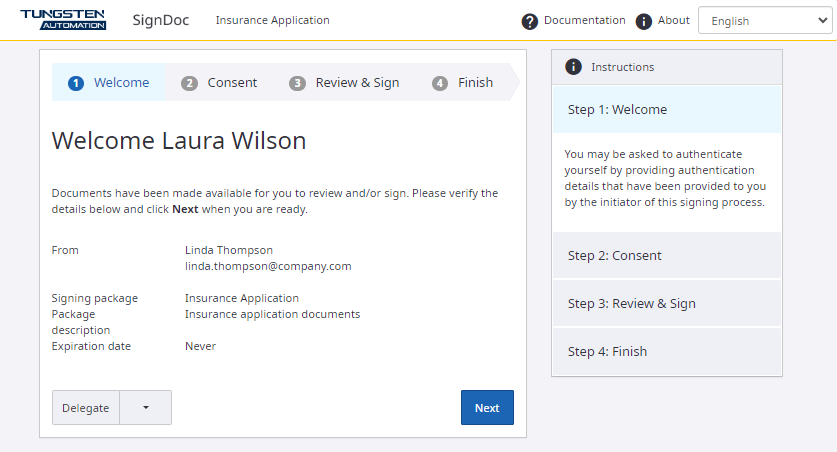837x452 pixels.
Task: Switch to the Review & Sign step
Action: (x=357, y=83)
